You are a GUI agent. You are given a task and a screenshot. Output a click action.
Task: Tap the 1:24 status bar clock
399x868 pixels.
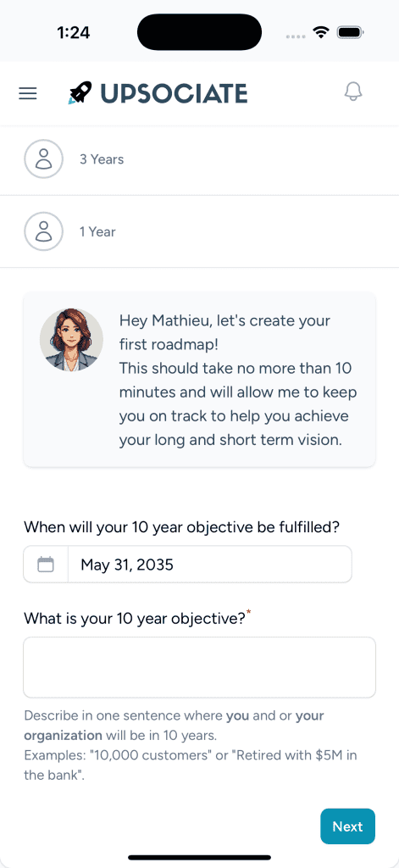point(73,33)
